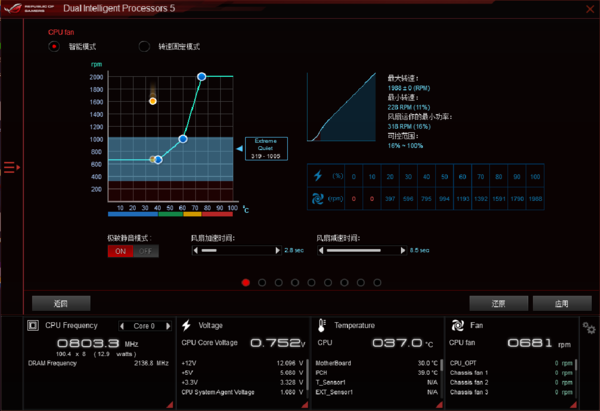
Task: Click the MotherBoard temperature row
Action: pos(377,363)
